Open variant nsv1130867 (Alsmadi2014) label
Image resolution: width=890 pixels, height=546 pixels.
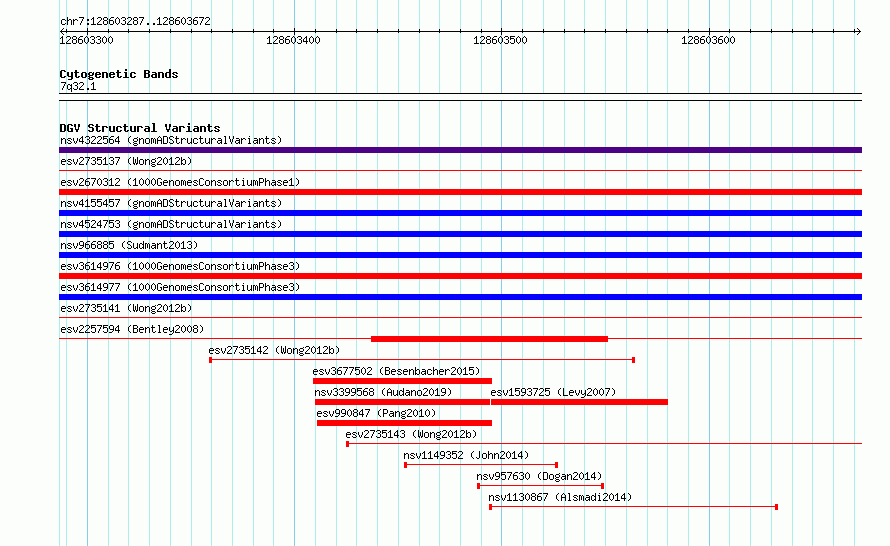[x=560, y=497]
